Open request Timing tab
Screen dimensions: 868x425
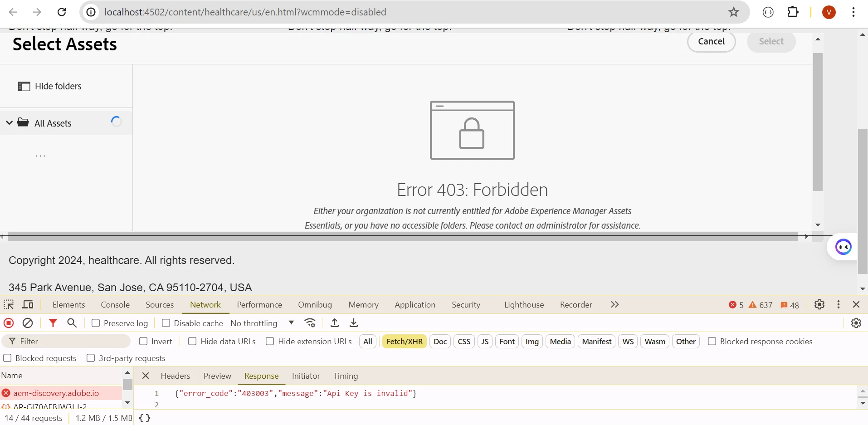(x=346, y=376)
